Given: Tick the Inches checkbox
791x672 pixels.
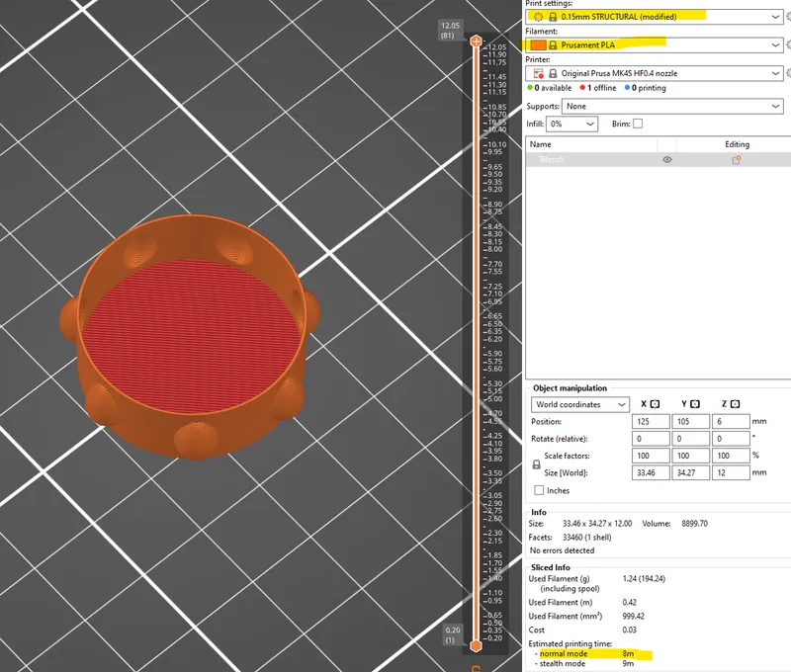Looking at the screenshot, I should (539, 490).
